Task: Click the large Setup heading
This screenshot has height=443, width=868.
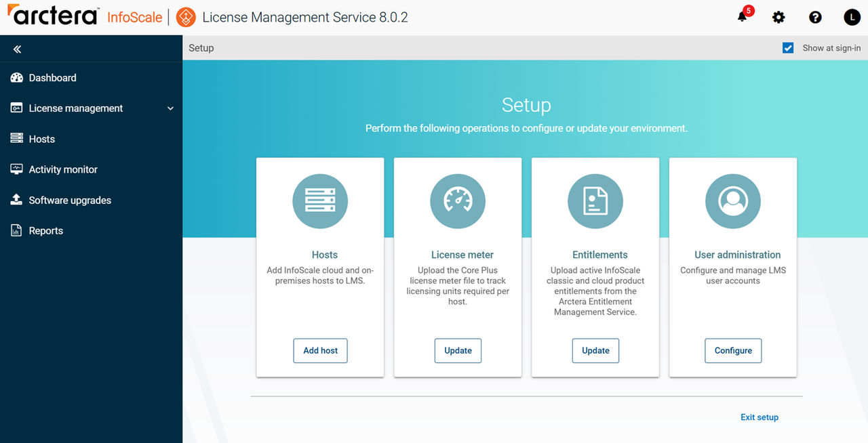Action: click(526, 105)
